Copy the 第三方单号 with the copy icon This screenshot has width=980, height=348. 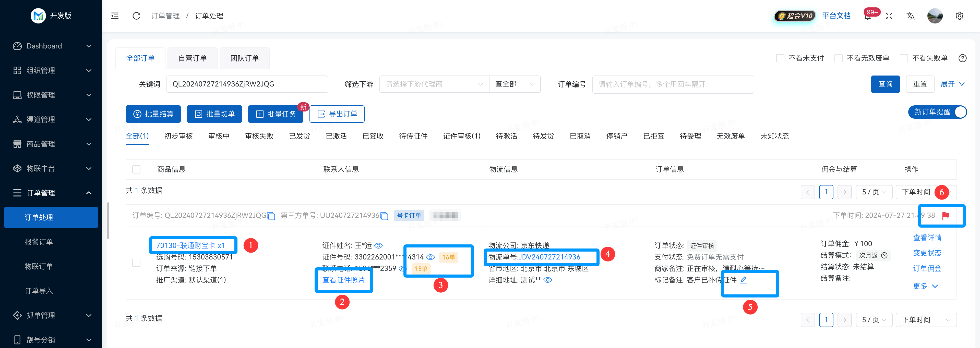384,216
